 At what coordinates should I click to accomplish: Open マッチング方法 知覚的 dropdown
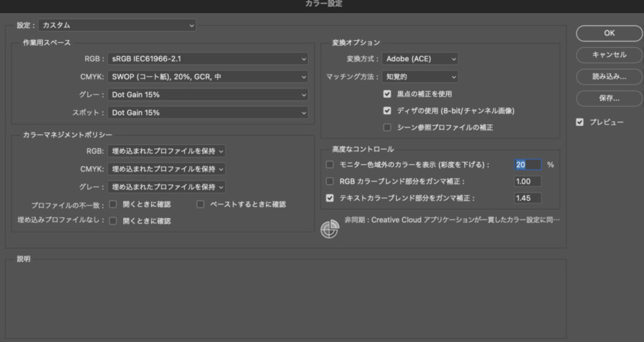click(x=420, y=77)
